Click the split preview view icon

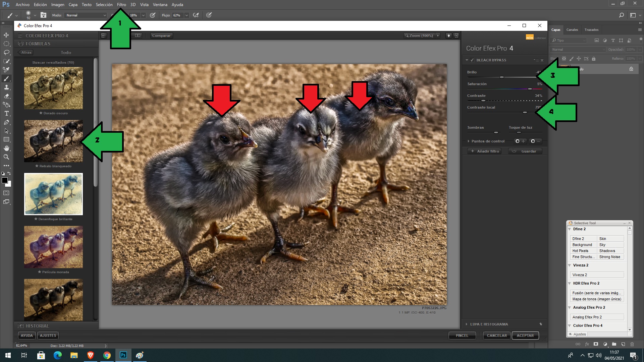point(138,36)
